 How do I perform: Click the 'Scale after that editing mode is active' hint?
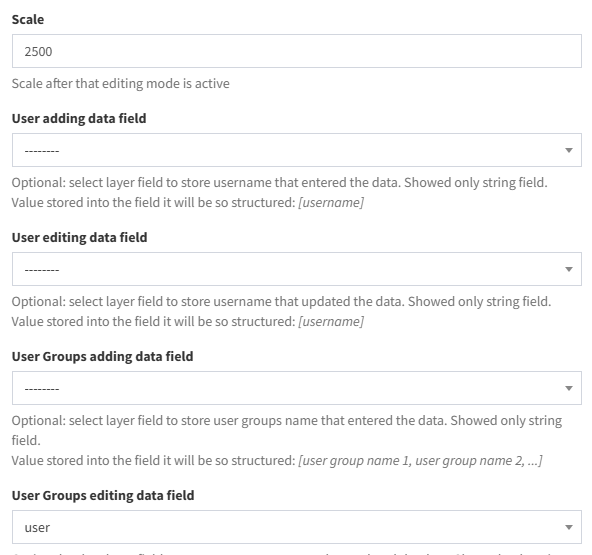click(x=120, y=83)
